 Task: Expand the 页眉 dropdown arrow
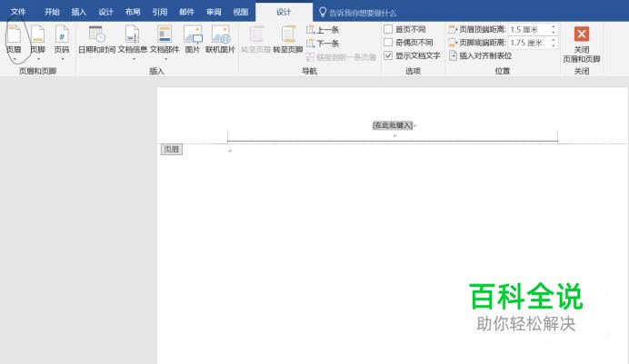(14, 59)
